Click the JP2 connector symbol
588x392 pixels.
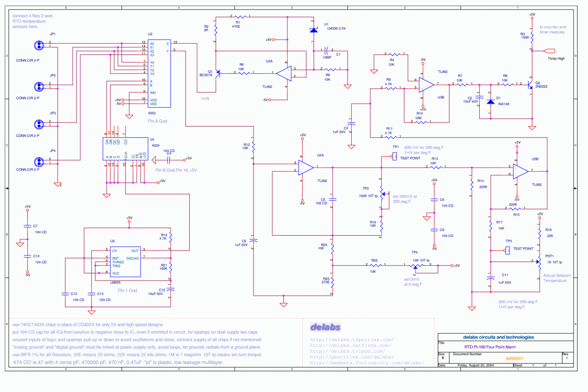[x=39, y=87]
